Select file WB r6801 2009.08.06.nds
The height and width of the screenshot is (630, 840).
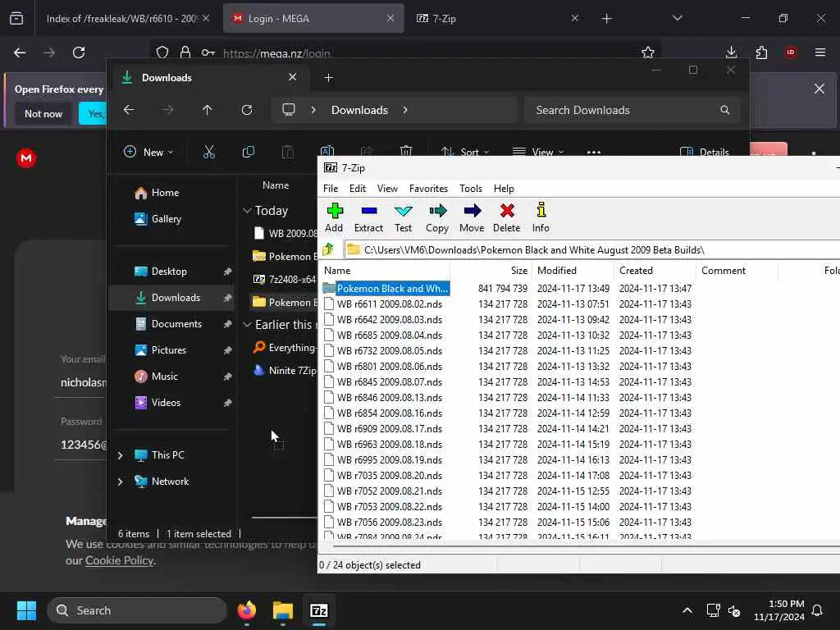coord(390,367)
